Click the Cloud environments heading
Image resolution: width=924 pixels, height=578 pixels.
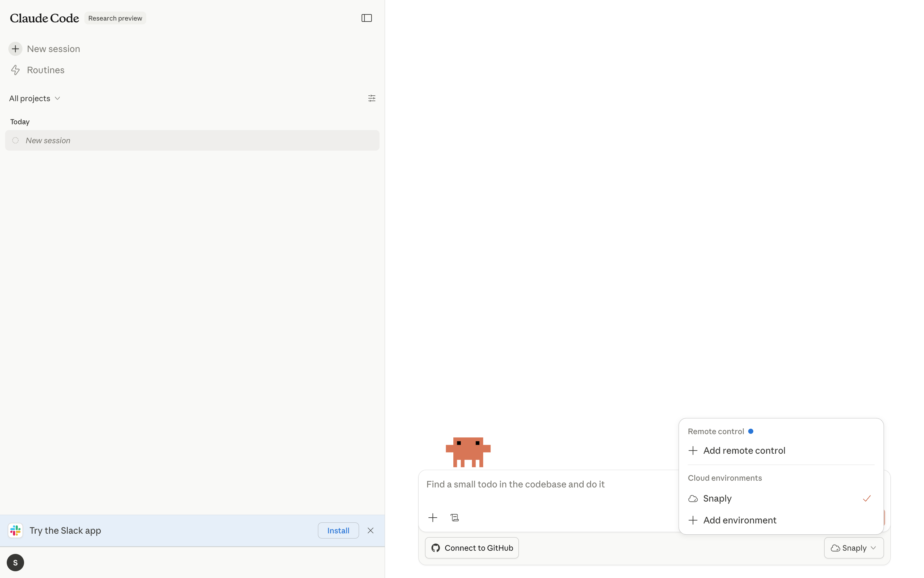tap(725, 478)
